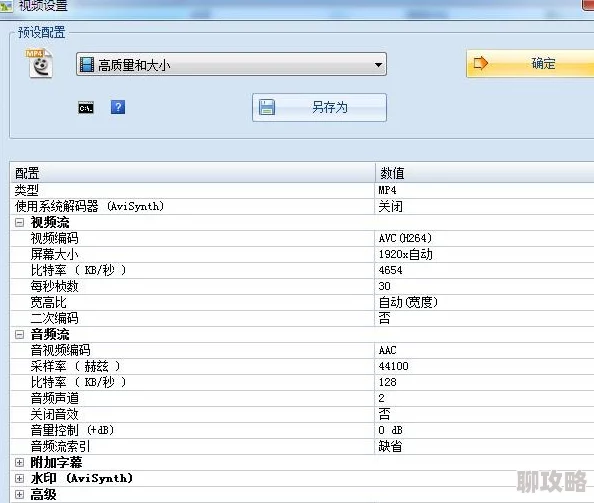This screenshot has width=594, height=503.
Task: Select the 音量控制 (+dB) row
Action: [x=302, y=430]
